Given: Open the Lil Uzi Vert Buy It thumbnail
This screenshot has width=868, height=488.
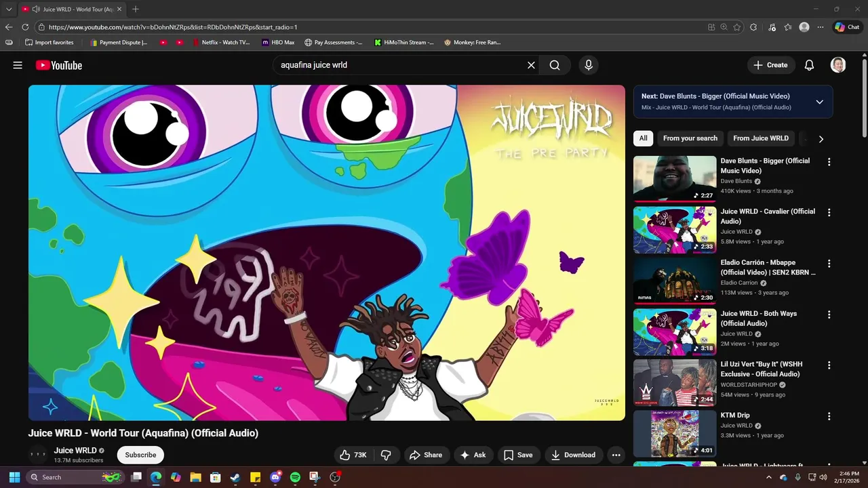Looking at the screenshot, I should [675, 382].
